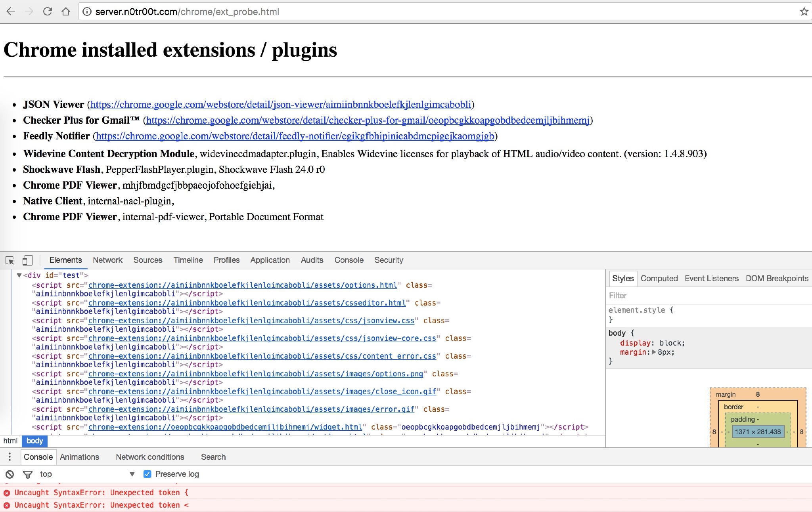Click the padding label in box model
812x512 pixels.
[743, 419]
